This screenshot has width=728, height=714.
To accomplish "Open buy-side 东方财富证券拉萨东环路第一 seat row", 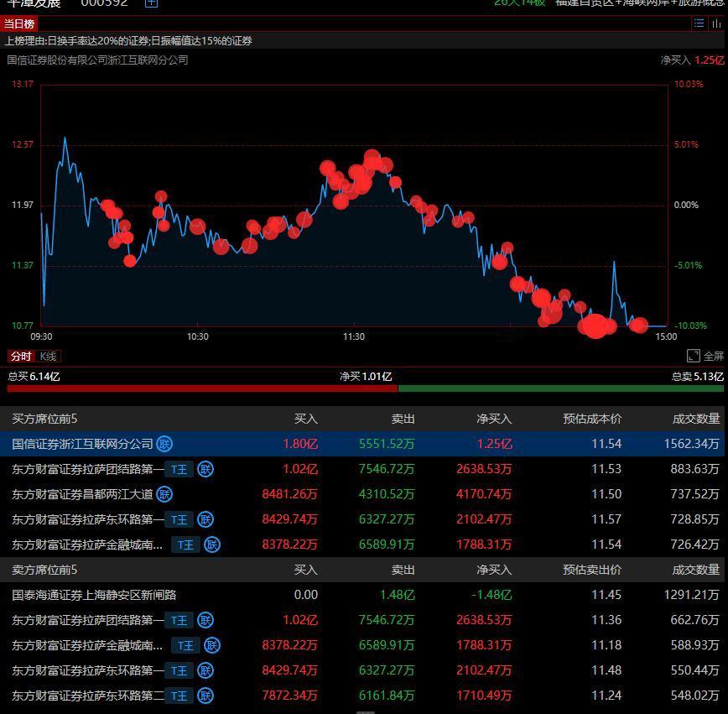I will coord(87,519).
